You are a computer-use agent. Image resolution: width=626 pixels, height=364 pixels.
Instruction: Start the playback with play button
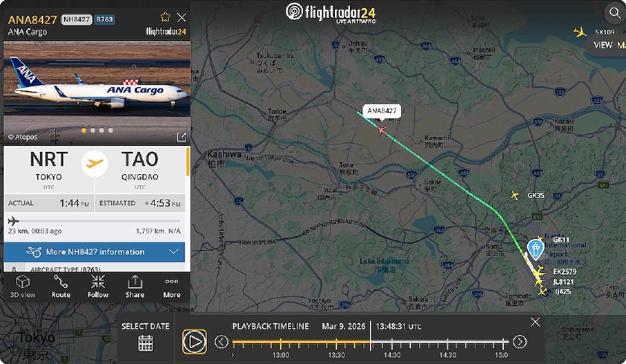194,342
